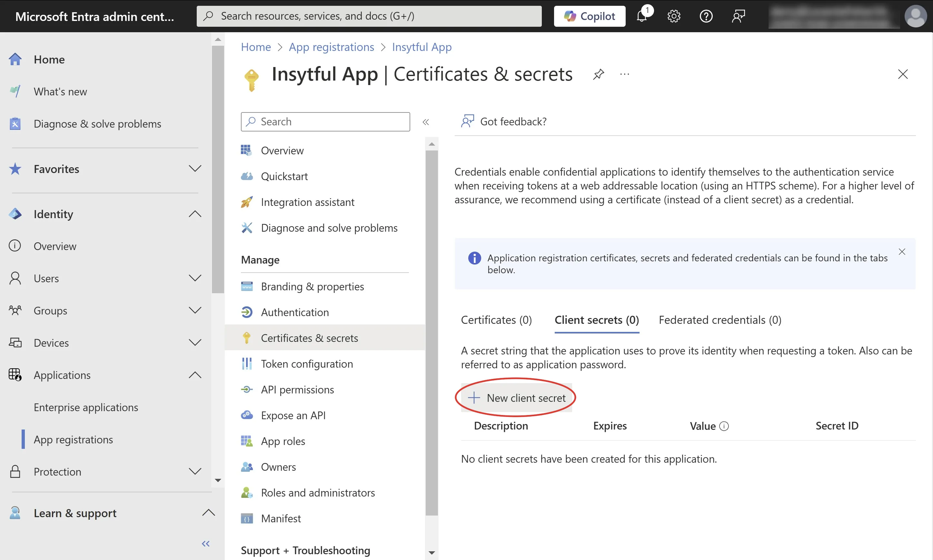Open the blade's more options ellipsis
Image resolution: width=933 pixels, height=560 pixels.
(x=624, y=74)
